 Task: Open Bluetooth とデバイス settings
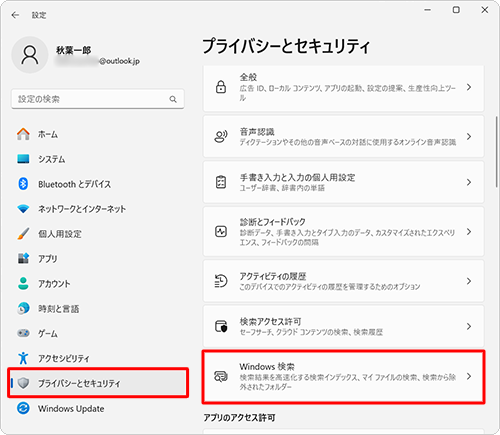pos(97,184)
